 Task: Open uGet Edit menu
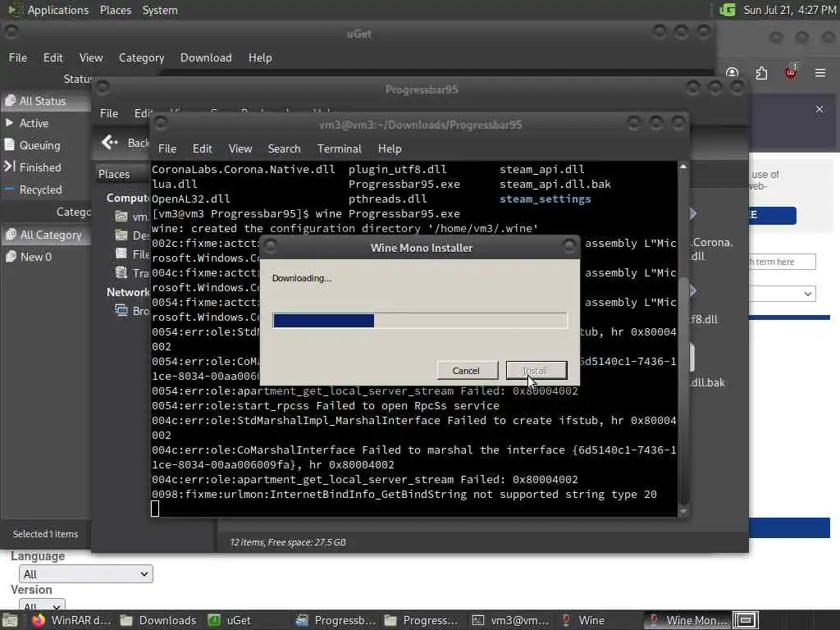coord(52,57)
